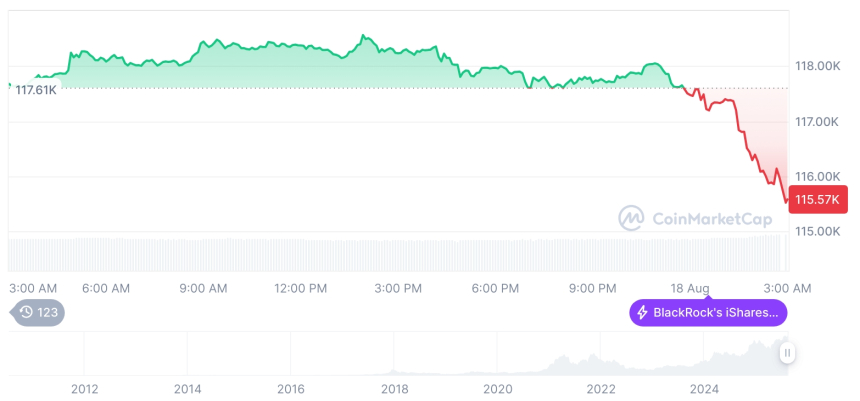860x401 pixels.
Task: Click the lightning bolt icon on BlackRock tag
Action: 641,313
